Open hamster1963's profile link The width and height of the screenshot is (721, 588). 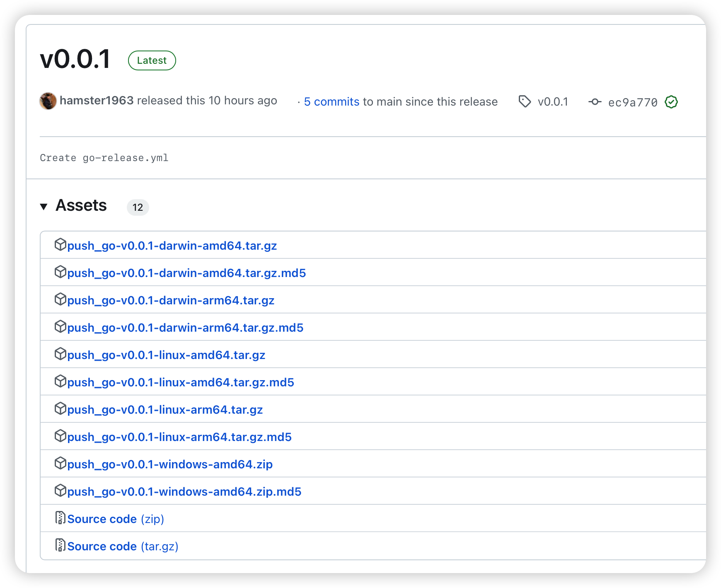[x=97, y=101]
